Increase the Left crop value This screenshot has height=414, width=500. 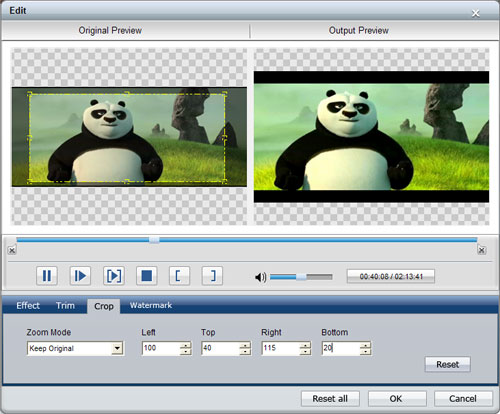pos(186,345)
